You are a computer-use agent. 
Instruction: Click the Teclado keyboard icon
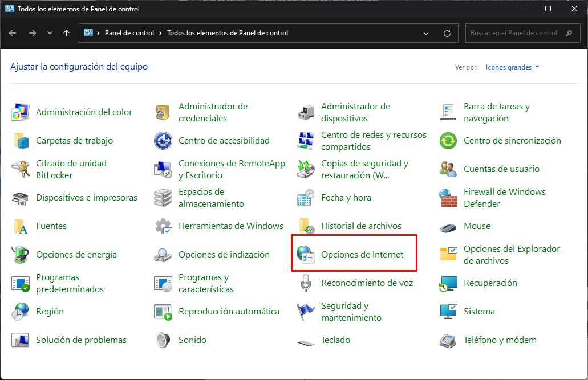(x=305, y=342)
